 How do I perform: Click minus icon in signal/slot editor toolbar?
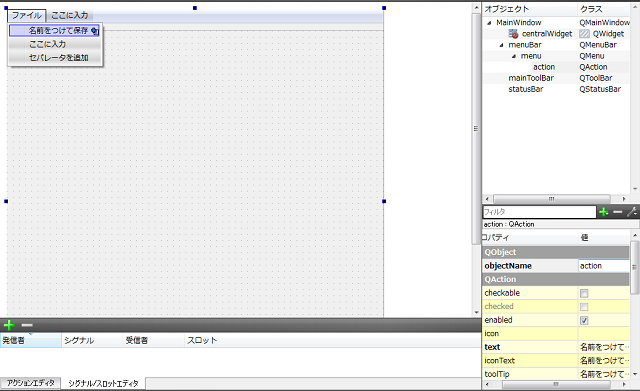[x=27, y=325]
